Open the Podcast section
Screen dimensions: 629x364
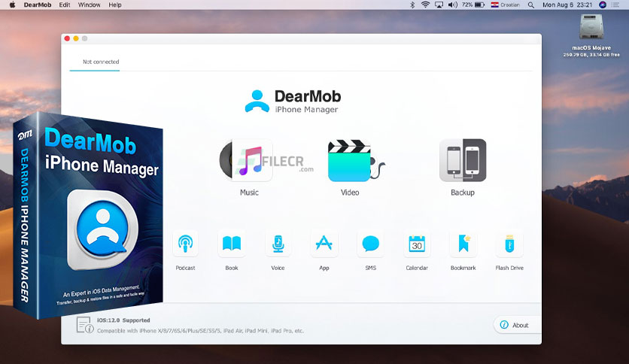185,244
